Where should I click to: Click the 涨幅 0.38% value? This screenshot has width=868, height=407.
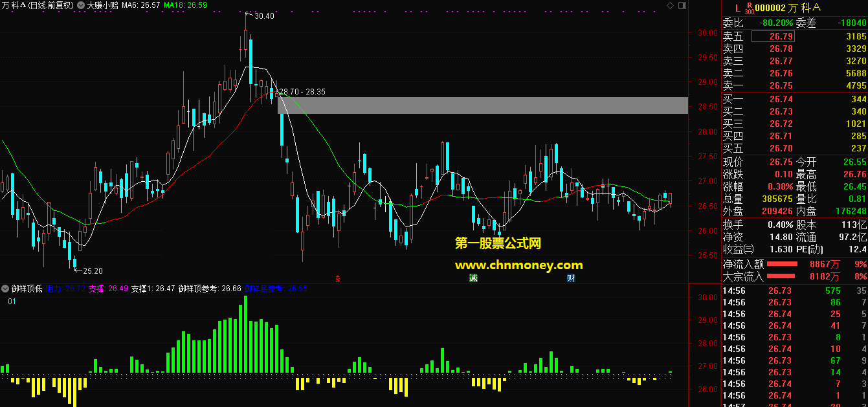779,186
